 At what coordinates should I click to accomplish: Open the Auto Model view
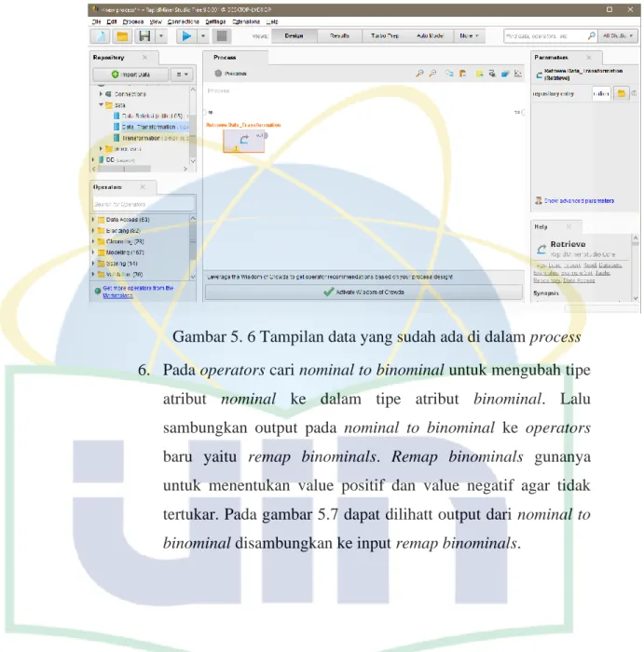point(431,36)
